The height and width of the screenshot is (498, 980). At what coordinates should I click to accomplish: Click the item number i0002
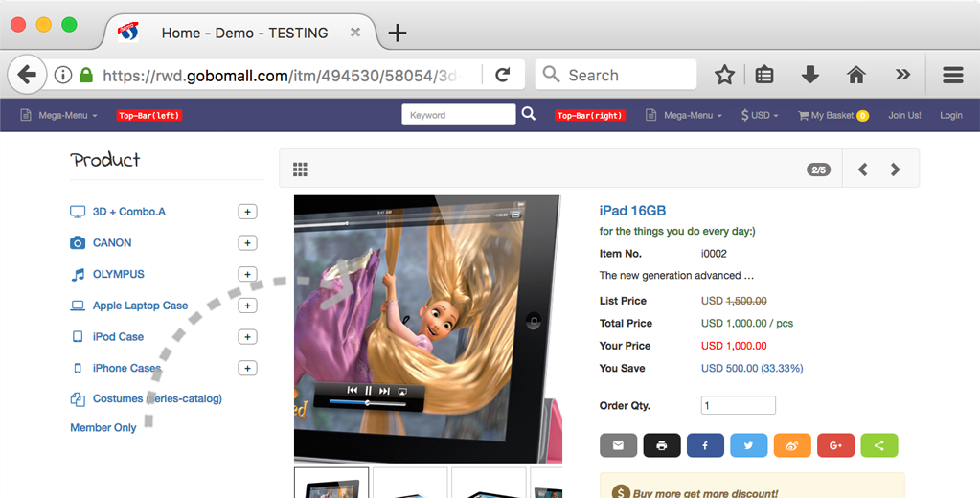coord(714,254)
